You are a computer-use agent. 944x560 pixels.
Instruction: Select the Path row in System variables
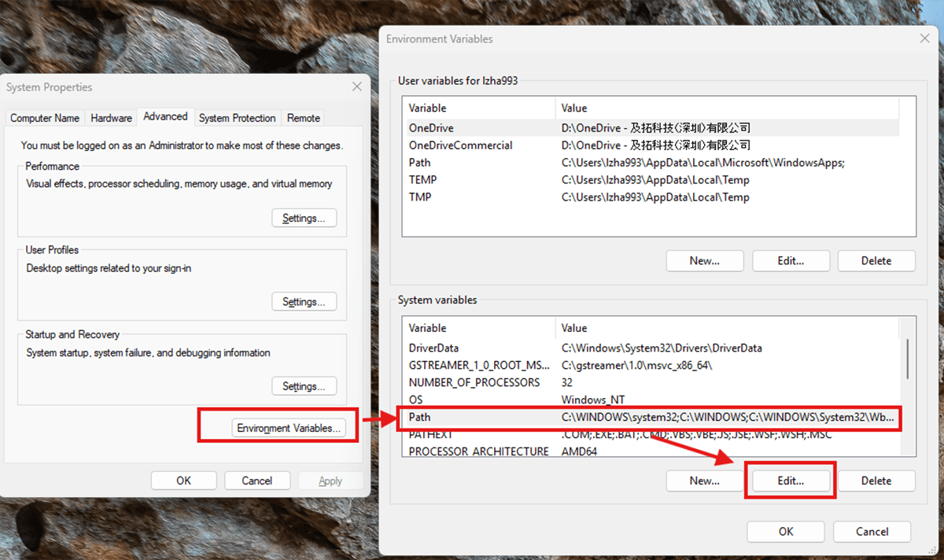pos(649,417)
